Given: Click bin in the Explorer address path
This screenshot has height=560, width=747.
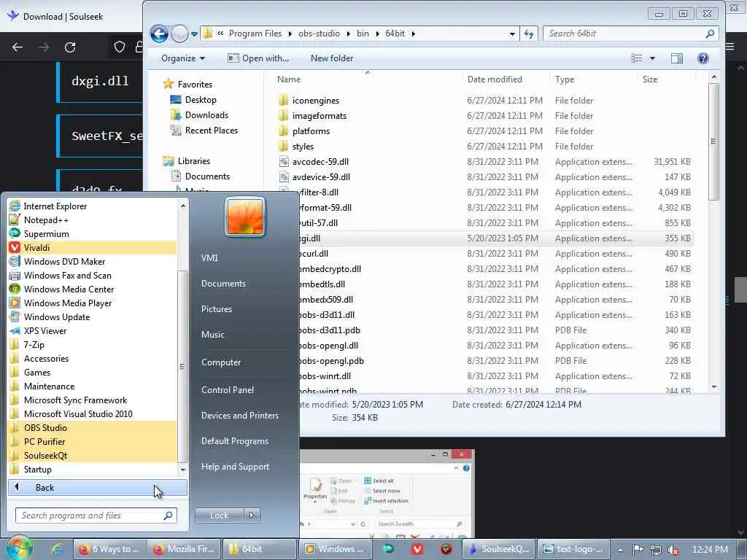Looking at the screenshot, I should (x=363, y=34).
